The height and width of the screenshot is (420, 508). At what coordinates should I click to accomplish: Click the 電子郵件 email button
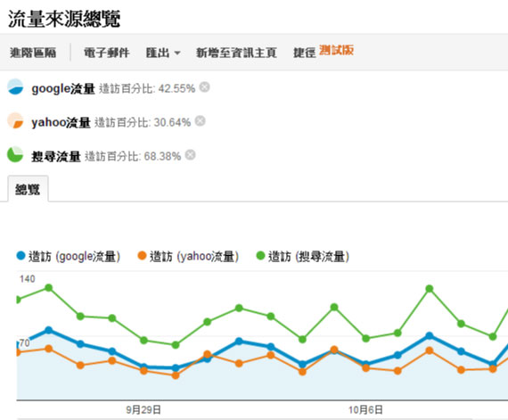pos(107,53)
